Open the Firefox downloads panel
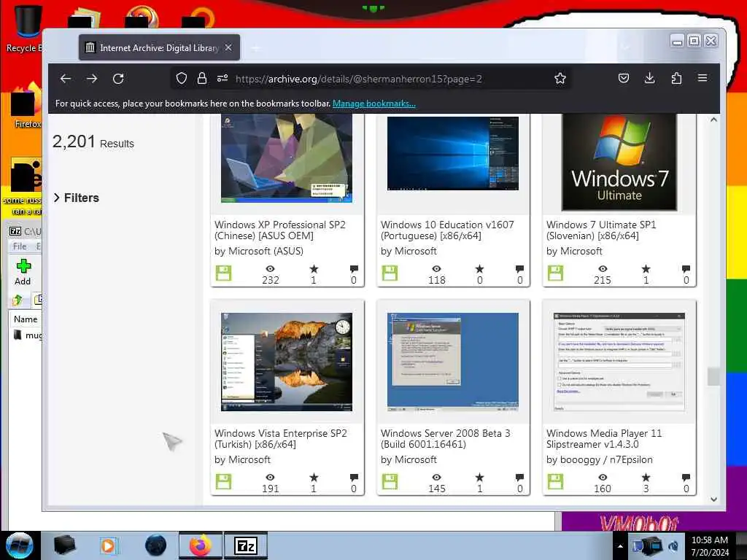 click(x=649, y=78)
